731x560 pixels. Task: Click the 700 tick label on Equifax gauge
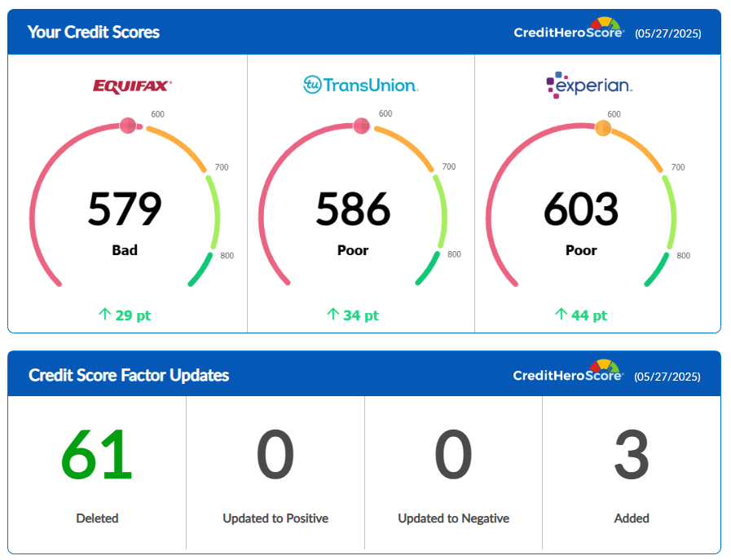click(222, 167)
